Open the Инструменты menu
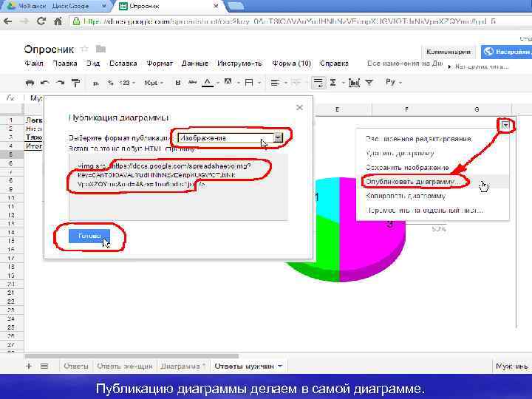The image size is (532, 399). (x=239, y=64)
